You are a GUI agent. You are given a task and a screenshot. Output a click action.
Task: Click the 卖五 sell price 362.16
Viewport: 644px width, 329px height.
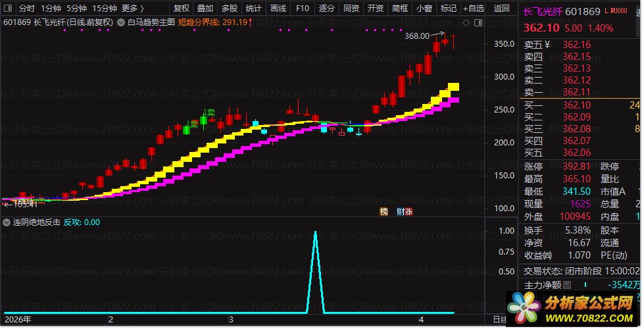click(577, 44)
